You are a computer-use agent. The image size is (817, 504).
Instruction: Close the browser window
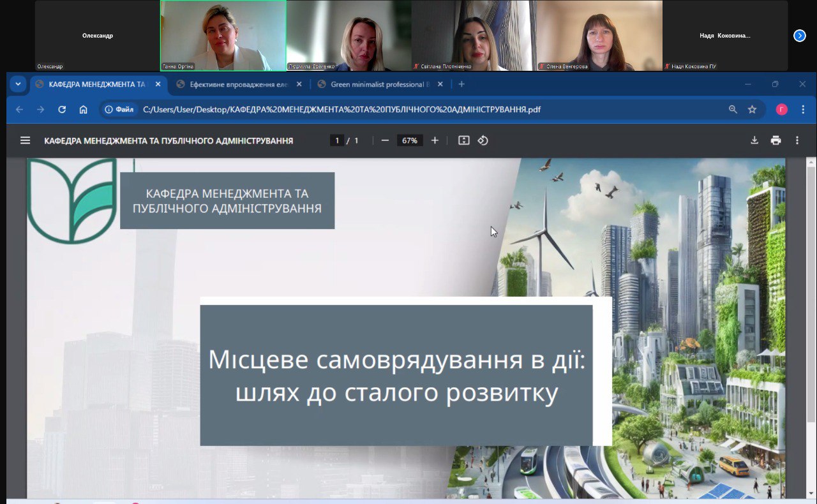click(802, 84)
